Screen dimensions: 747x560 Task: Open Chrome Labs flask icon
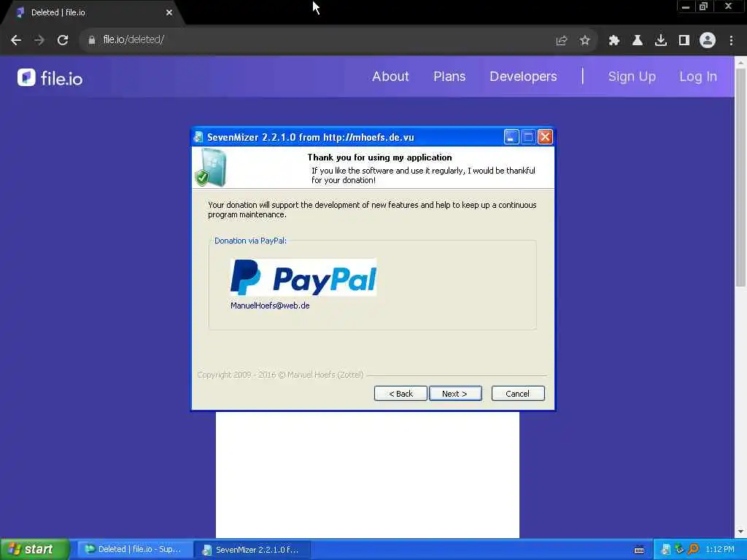tap(638, 41)
